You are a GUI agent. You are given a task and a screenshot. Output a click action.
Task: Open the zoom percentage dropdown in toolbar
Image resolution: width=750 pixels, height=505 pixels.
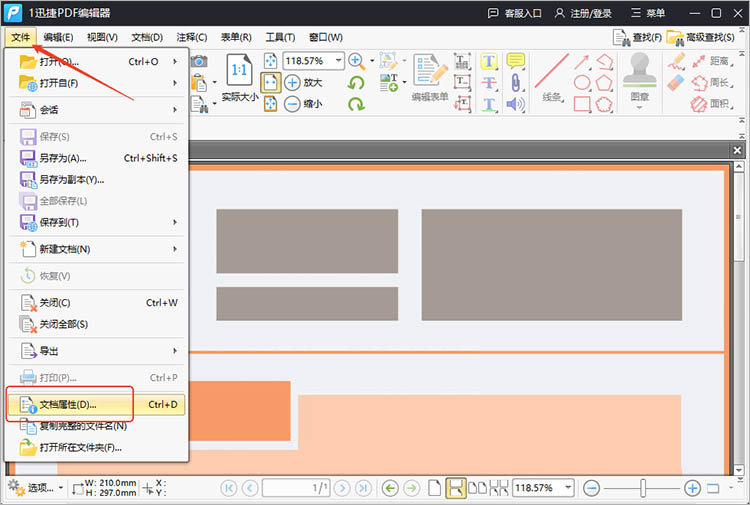point(338,61)
